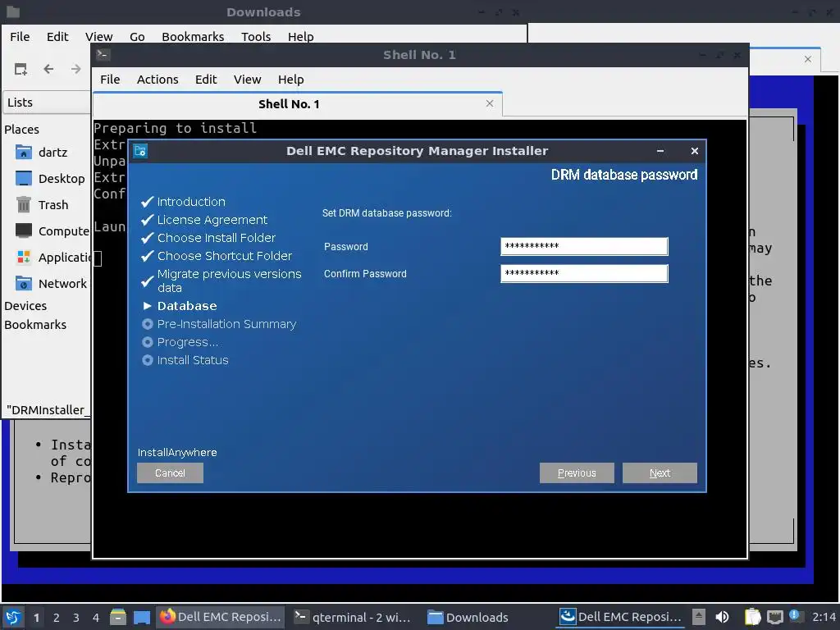Open file manager Bookmarks menu
Viewport: 840px width, 630px height.
[193, 36]
